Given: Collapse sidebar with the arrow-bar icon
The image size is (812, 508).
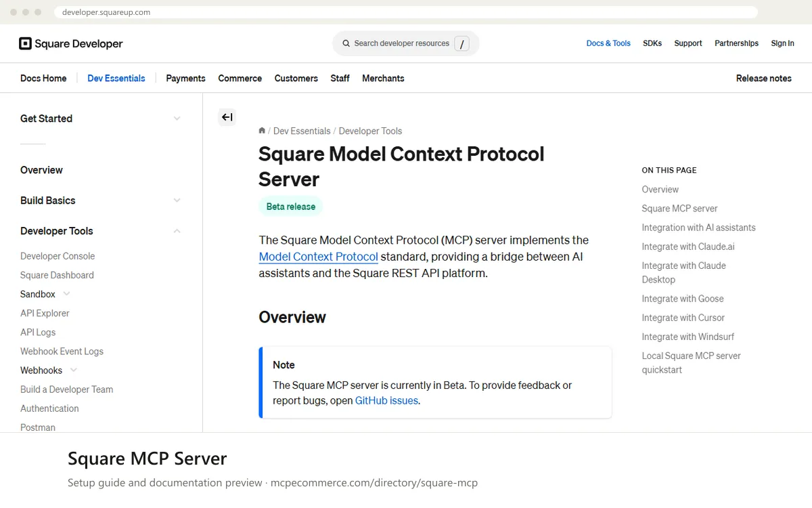Looking at the screenshot, I should coord(227,117).
